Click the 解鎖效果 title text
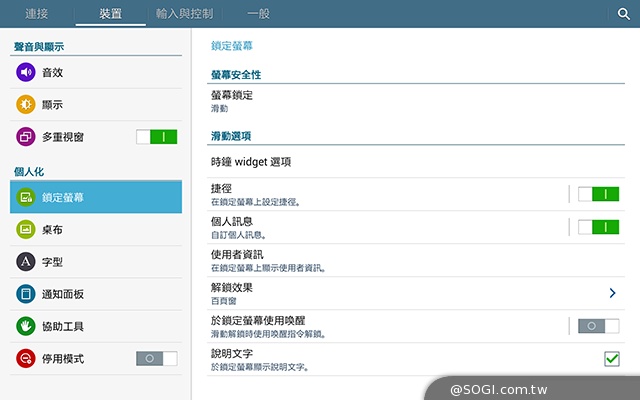The height and width of the screenshot is (400, 640). [232, 288]
